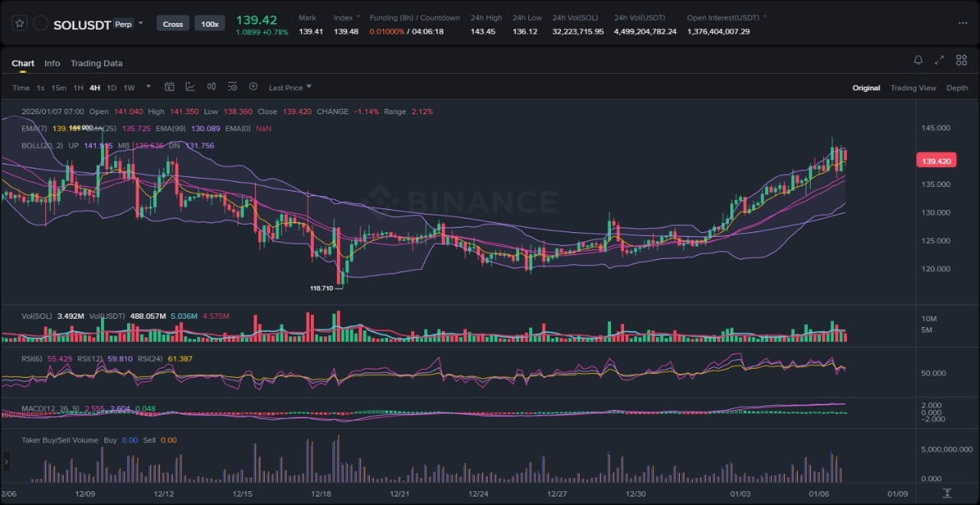This screenshot has width=980, height=505.
Task: Open the technical indicators line-chart icon
Action: coord(190,87)
